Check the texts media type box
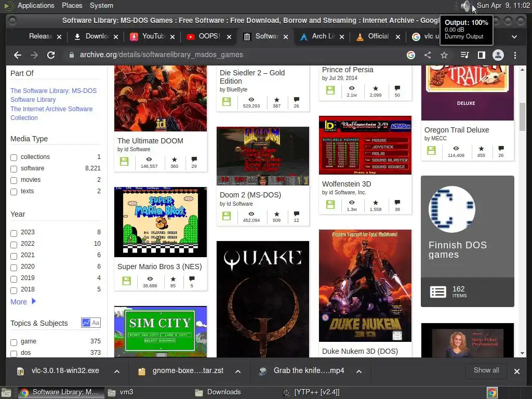532x399 pixels. click(14, 192)
